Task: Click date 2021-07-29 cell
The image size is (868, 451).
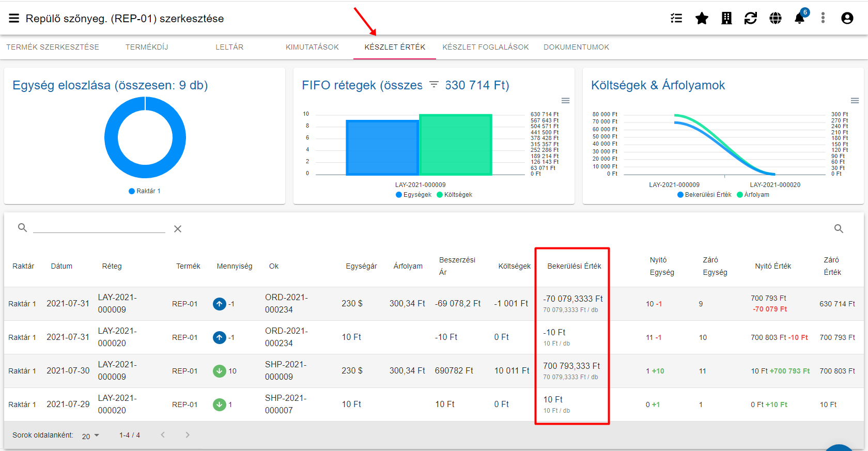Action: coord(68,405)
